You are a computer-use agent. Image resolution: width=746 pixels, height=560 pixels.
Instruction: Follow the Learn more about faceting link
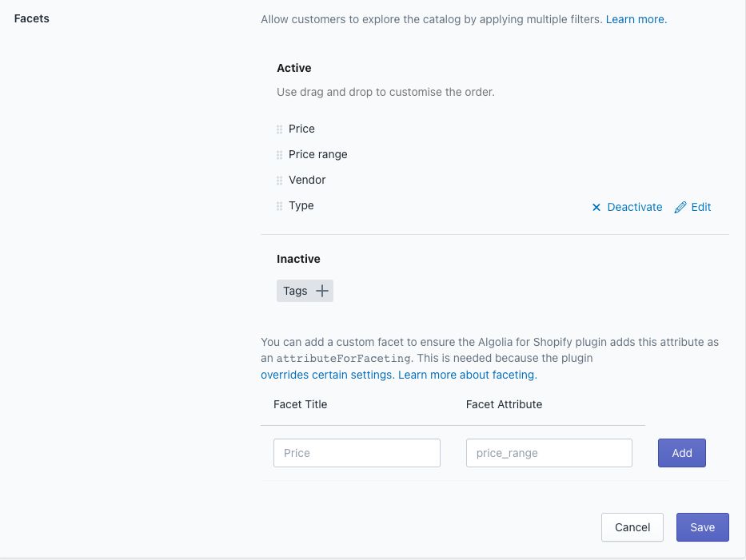467,375
